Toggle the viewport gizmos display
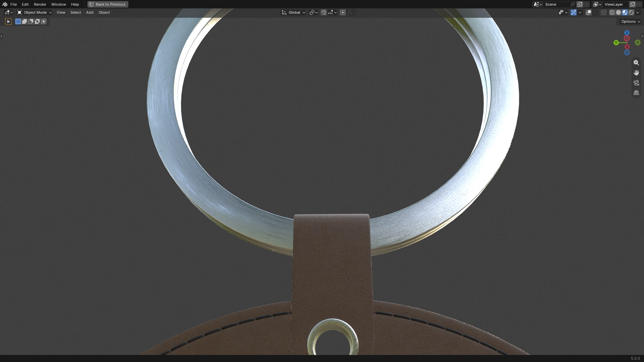 (x=574, y=12)
